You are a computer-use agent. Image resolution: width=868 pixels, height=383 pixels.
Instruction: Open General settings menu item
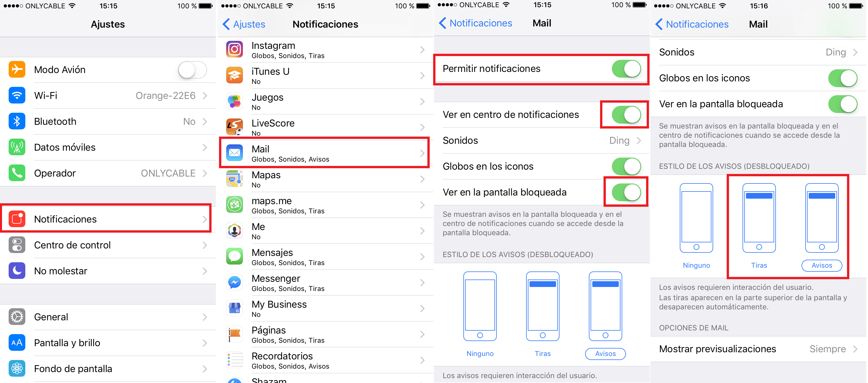[x=108, y=317]
